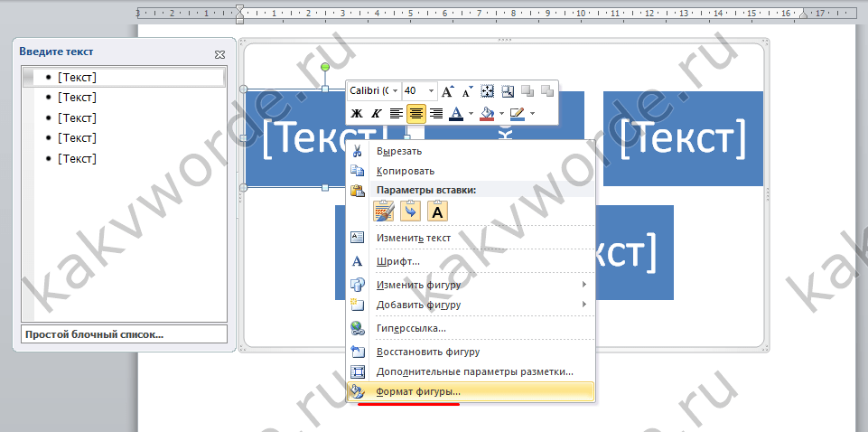This screenshot has width=868, height=432.
Task: Click the Send Backward icon in mini toolbar
Action: click(547, 91)
